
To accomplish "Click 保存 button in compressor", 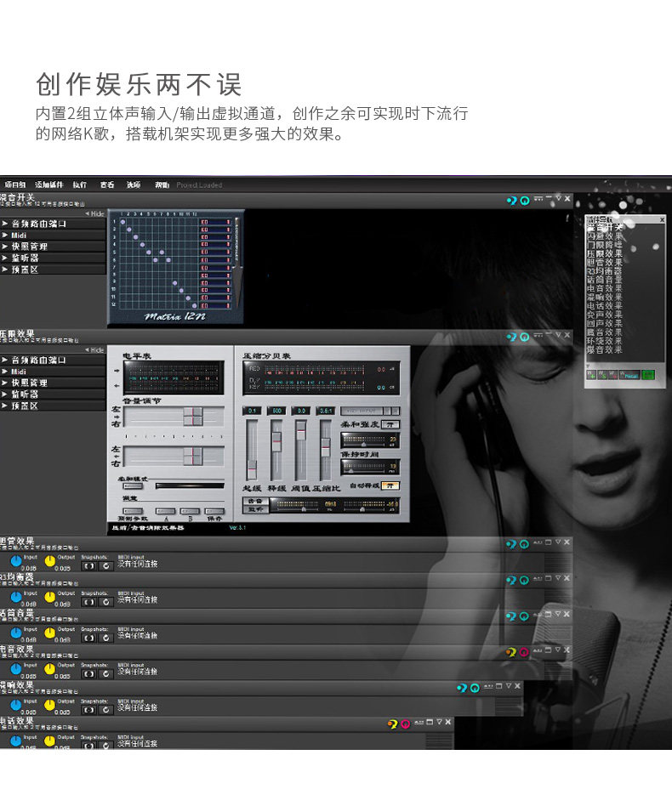I will tap(215, 511).
